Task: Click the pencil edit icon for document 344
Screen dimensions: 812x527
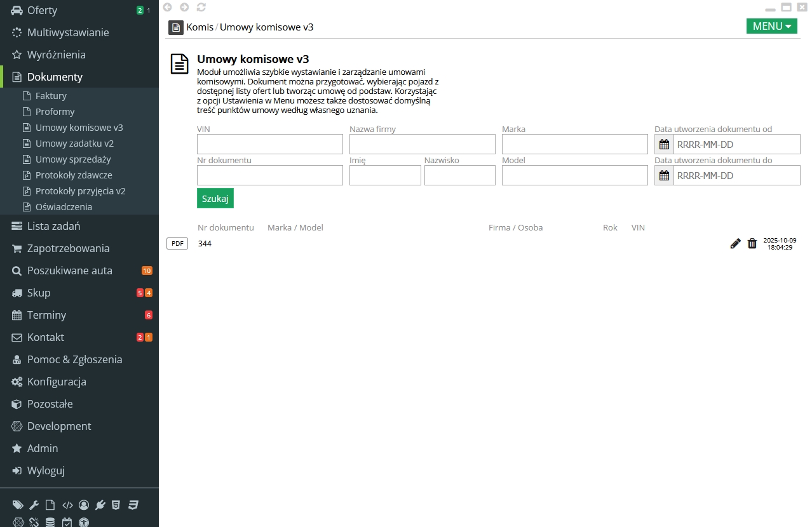Action: (x=735, y=243)
